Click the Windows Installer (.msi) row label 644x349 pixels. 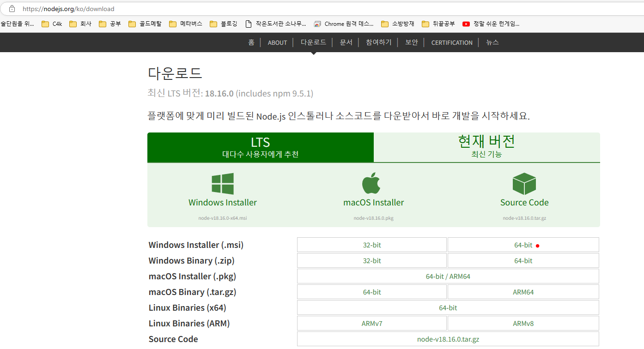coord(196,245)
